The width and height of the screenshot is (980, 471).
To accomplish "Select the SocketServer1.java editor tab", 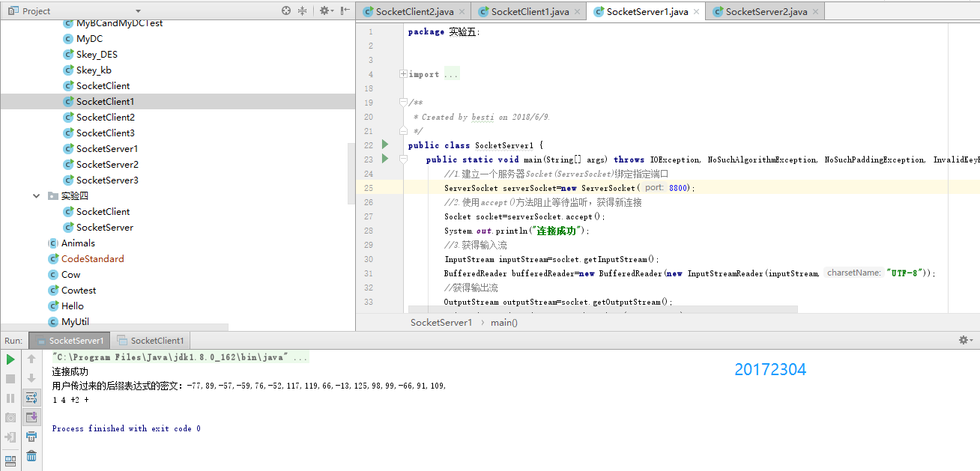I will 647,11.
